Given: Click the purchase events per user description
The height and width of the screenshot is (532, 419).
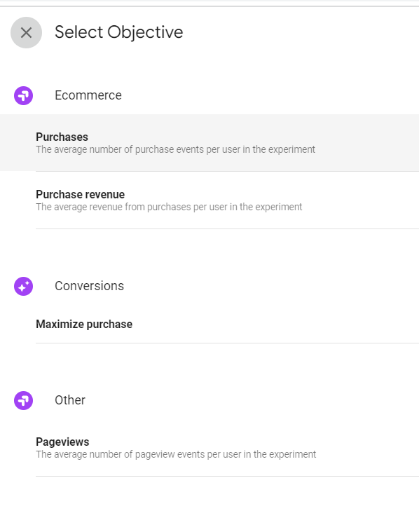Looking at the screenshot, I should click(x=175, y=149).
